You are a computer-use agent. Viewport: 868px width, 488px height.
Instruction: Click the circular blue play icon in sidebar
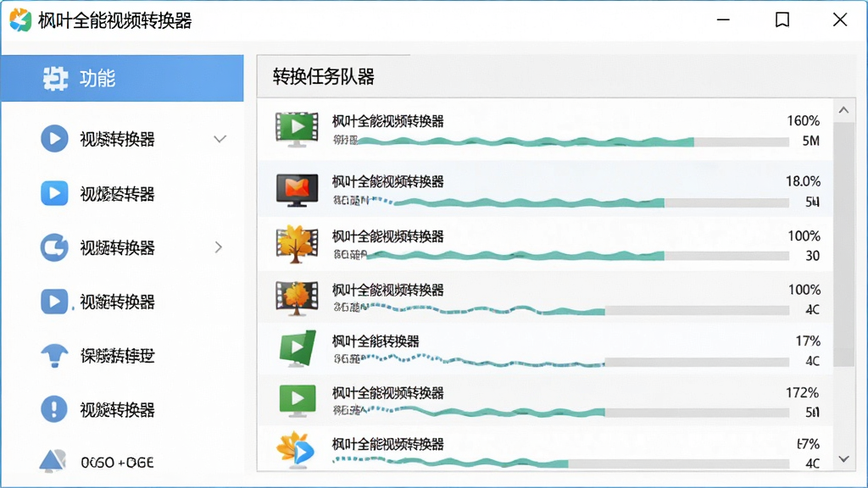pyautogui.click(x=54, y=138)
